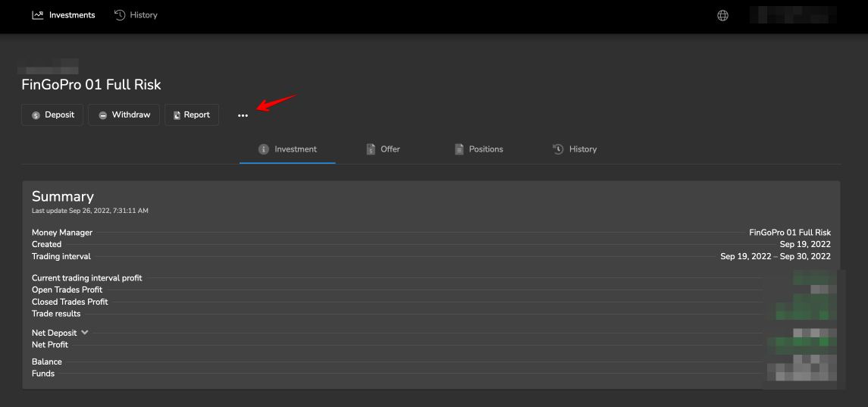Switch to the Positions tab
Screen dimensions: 868x407
point(479,149)
